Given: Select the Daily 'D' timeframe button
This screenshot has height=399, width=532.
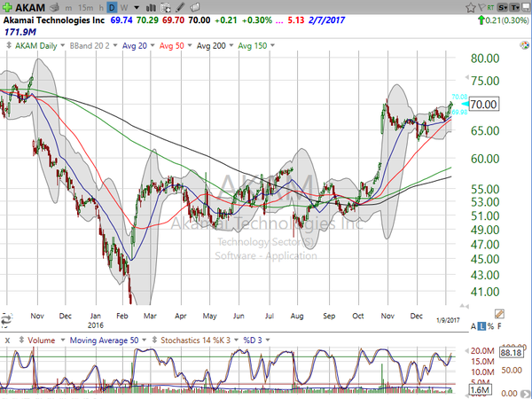Looking at the screenshot, I should (x=112, y=7).
